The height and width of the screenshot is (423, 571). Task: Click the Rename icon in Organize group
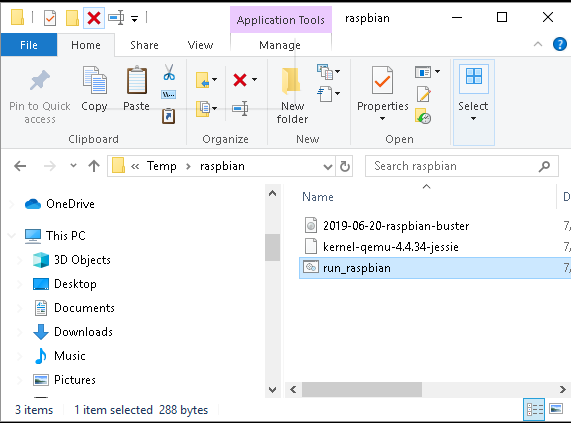(x=240, y=108)
